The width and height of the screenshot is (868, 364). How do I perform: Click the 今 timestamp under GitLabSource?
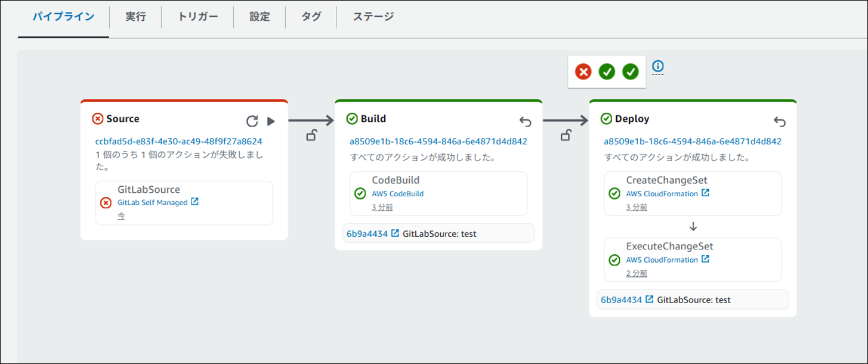121,216
